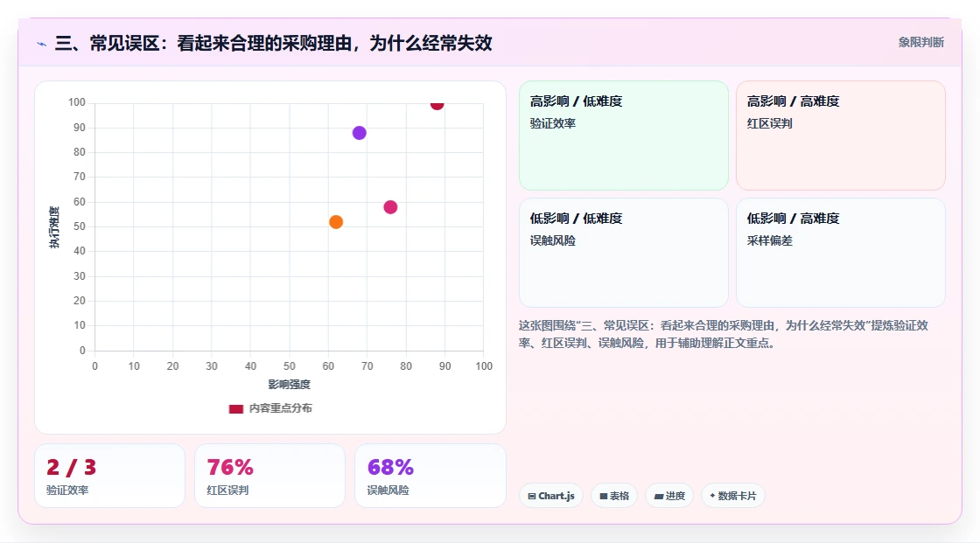Viewport: 980px width, 543px height.
Task: Open the 76% 红区误判 stat card
Action: [x=270, y=476]
